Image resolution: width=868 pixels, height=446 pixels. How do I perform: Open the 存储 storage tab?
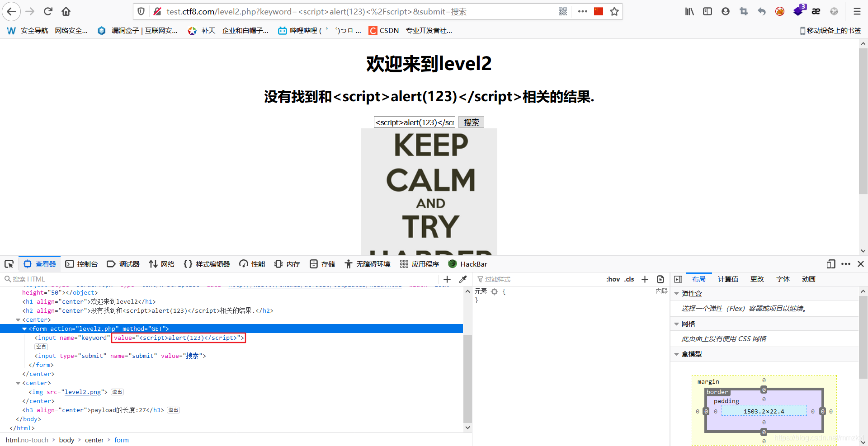click(x=322, y=264)
